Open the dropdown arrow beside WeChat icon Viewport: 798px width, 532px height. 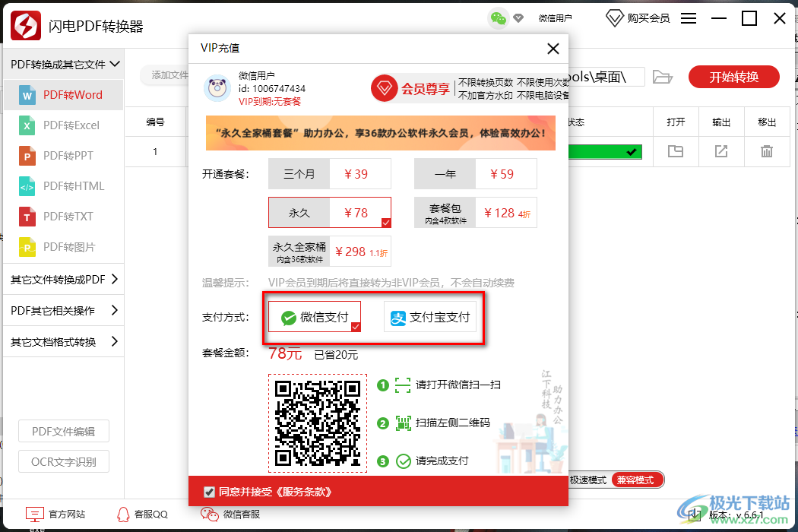(518, 19)
